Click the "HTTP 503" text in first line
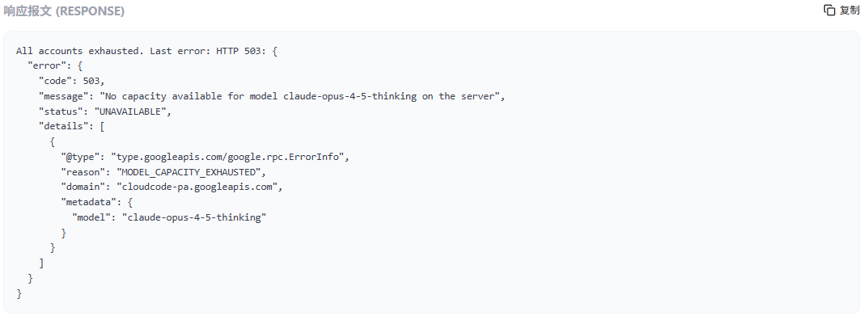Screen dimensions: 868x320 [238, 51]
